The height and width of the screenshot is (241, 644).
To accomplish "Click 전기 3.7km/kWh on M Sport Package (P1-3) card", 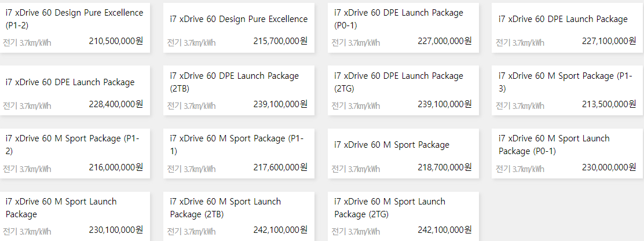I will [x=520, y=106].
